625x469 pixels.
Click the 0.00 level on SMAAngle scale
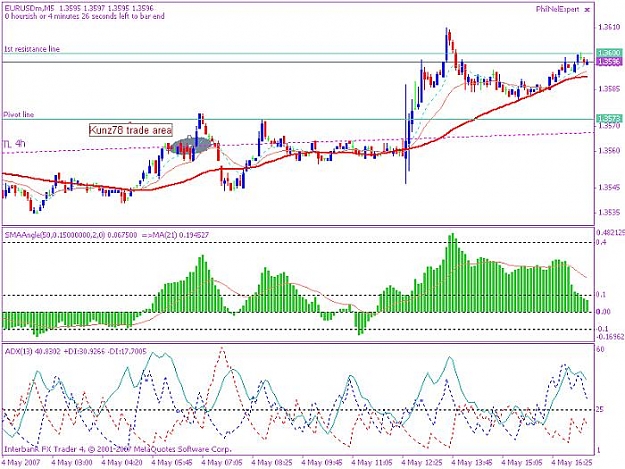pyautogui.click(x=603, y=312)
